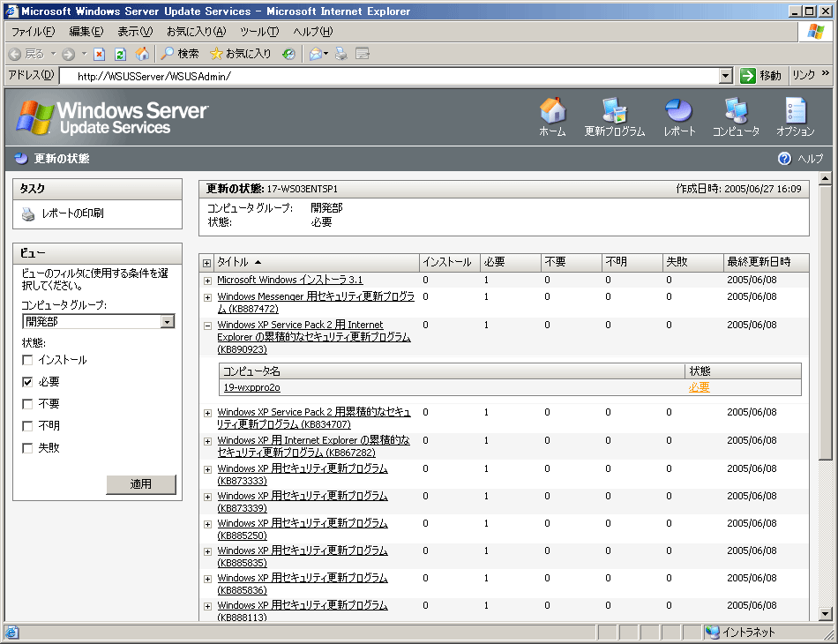Click the blue help question mark icon
This screenshot has height=644, width=838.
[784, 159]
